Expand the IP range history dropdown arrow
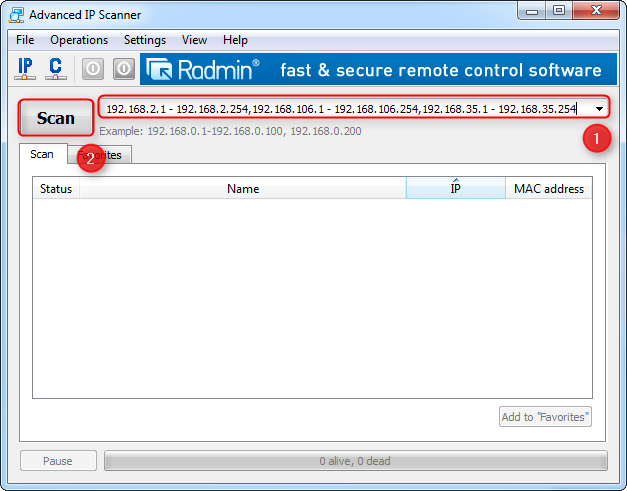This screenshot has height=491, width=627. tap(599, 109)
